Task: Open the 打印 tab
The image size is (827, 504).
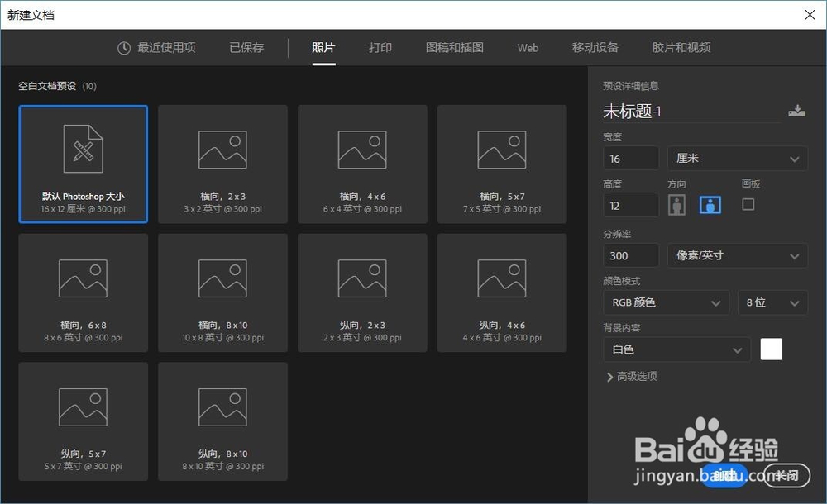Action: coord(380,48)
